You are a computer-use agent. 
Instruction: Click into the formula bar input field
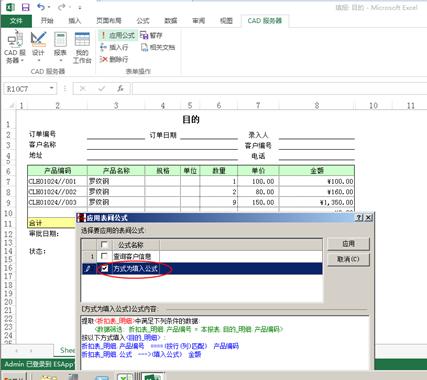pyautogui.click(x=279, y=89)
